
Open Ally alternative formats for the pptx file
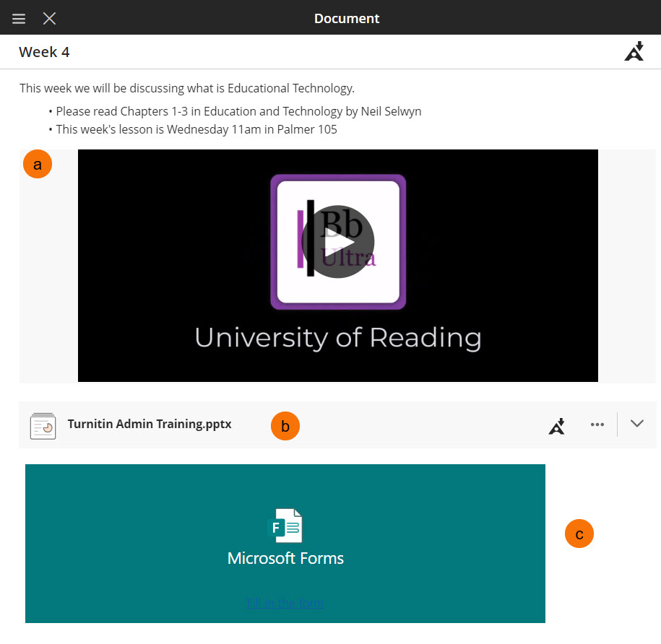(556, 426)
